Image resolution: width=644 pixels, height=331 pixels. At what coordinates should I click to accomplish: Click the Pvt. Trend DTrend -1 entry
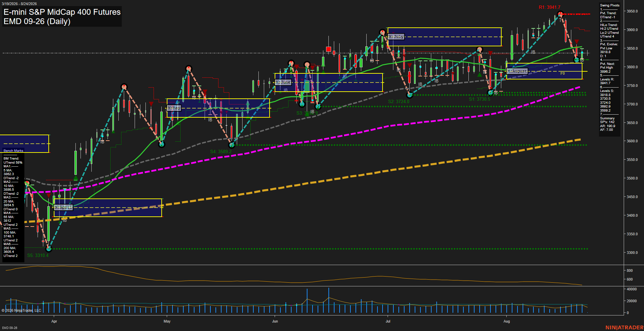point(608,15)
